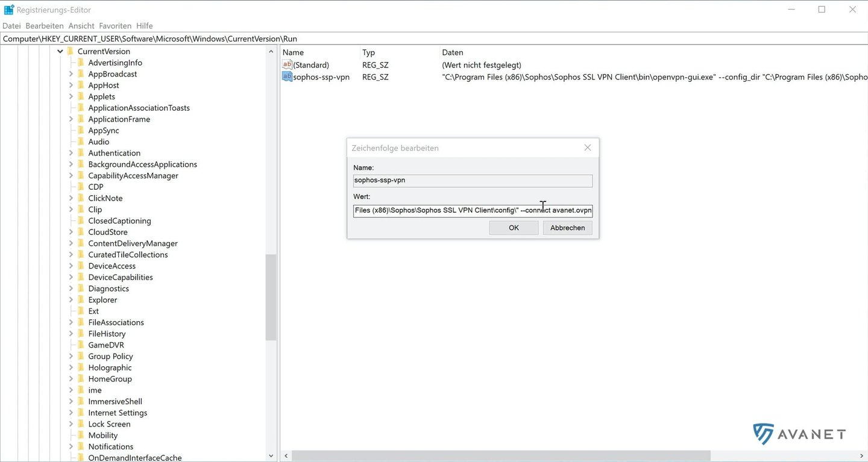Open the Ansicht menu
Viewport: 868px width, 462px height.
pos(81,26)
